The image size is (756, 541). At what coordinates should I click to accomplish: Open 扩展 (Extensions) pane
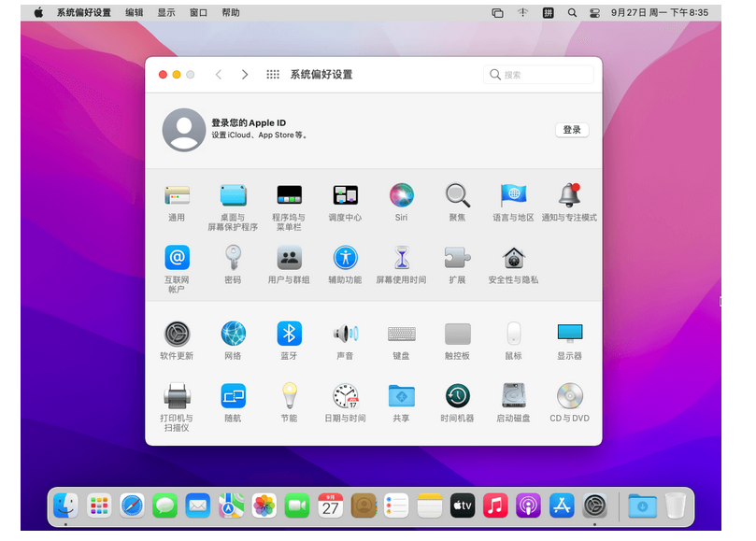[x=458, y=258]
